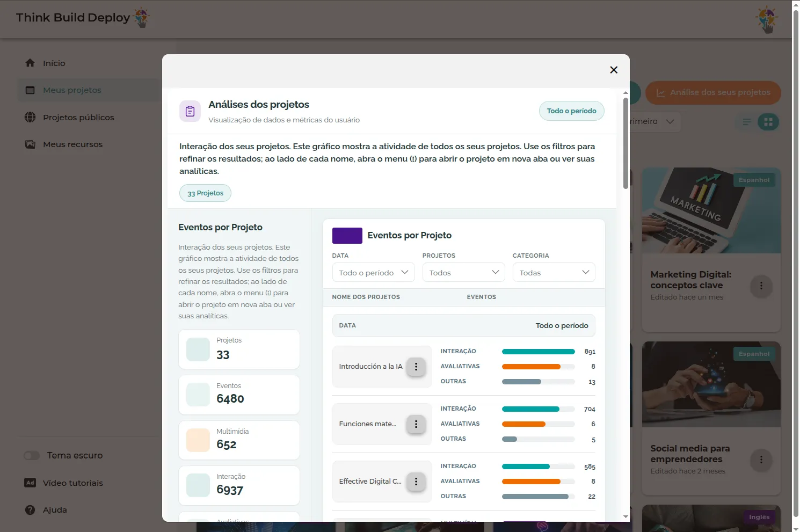Viewport: 800px width, 532px height.
Task: Close the Análises dos projetos dialog
Action: coord(614,70)
